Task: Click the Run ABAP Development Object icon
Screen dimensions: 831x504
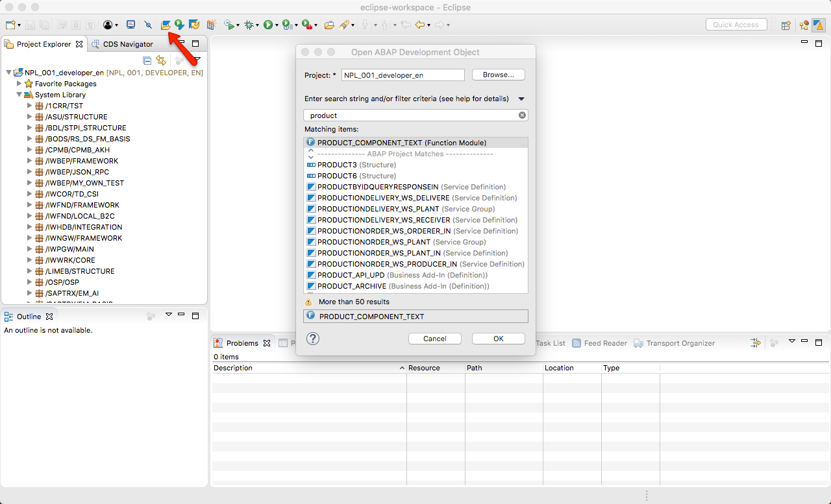Action: [179, 25]
